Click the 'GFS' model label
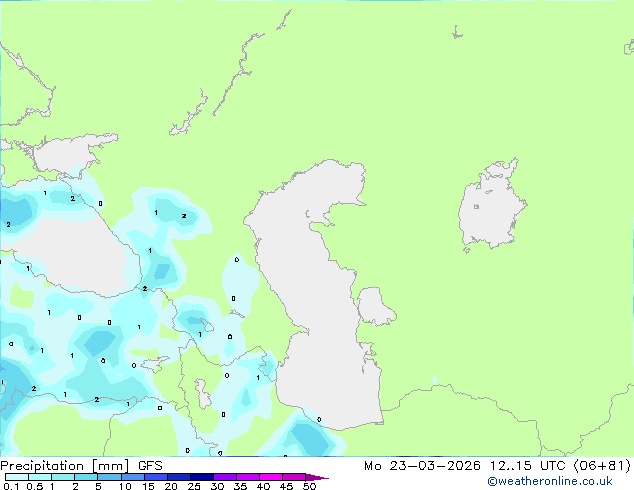 (x=150, y=466)
